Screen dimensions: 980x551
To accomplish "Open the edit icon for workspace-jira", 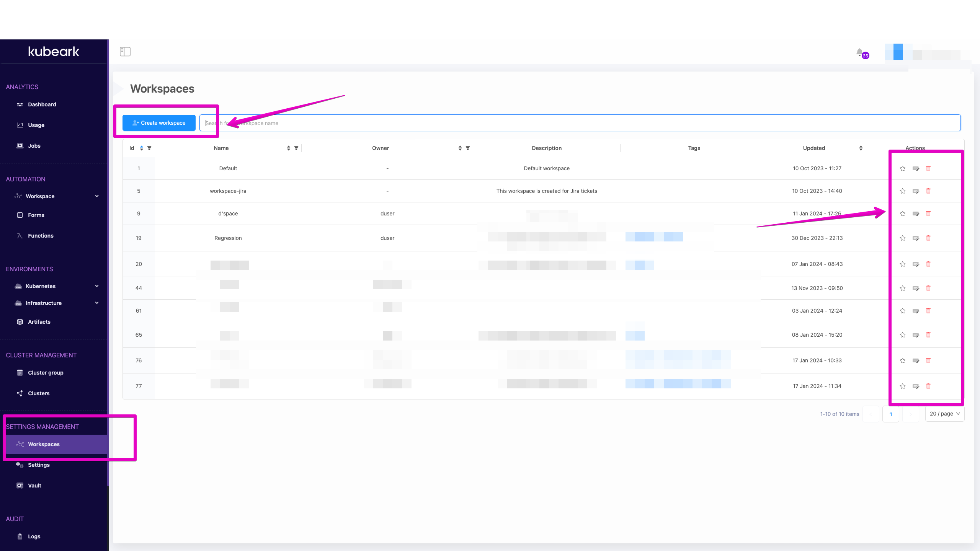I will [x=916, y=191].
